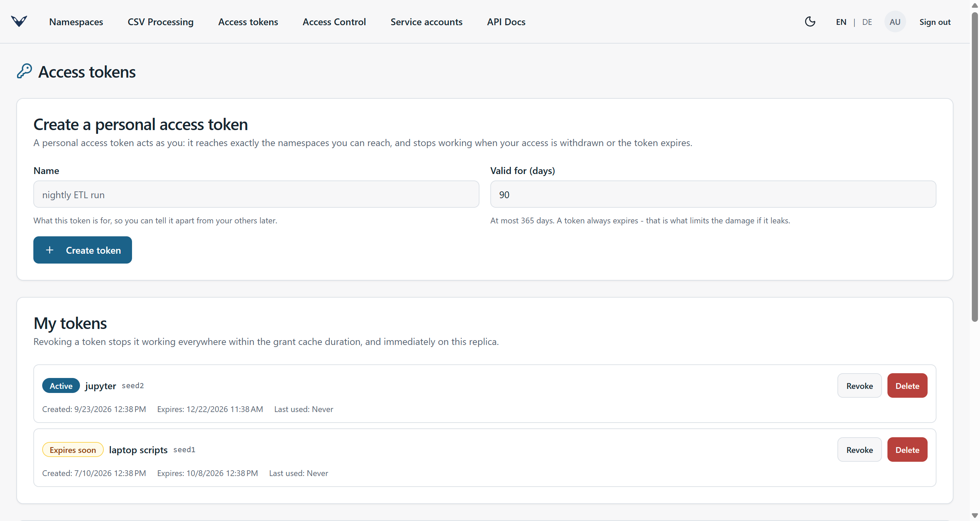This screenshot has height=521, width=980.
Task: Click Expires: 12/22/2026 11:38 AM text
Action: (210, 409)
